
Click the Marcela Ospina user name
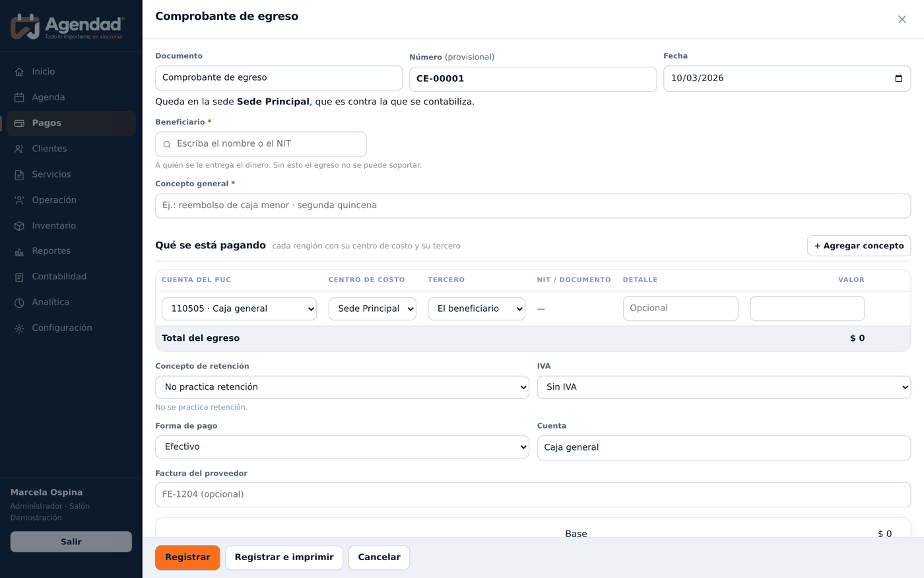pos(46,493)
